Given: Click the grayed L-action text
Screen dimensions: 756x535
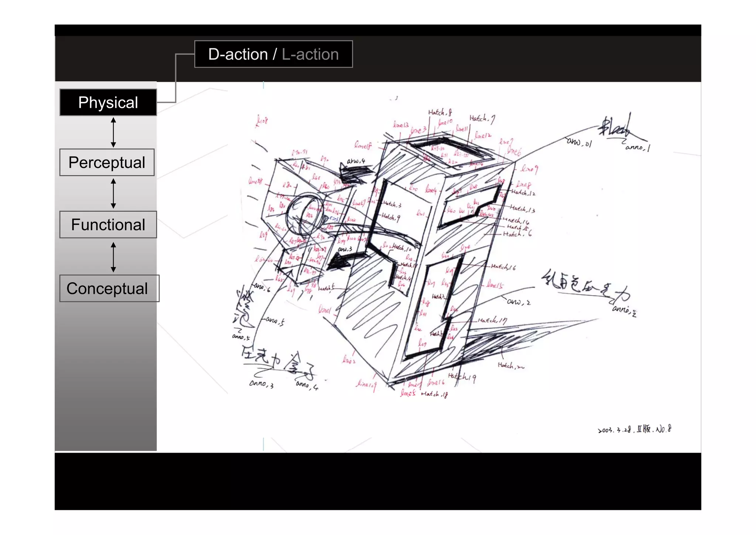Looking at the screenshot, I should point(310,54).
